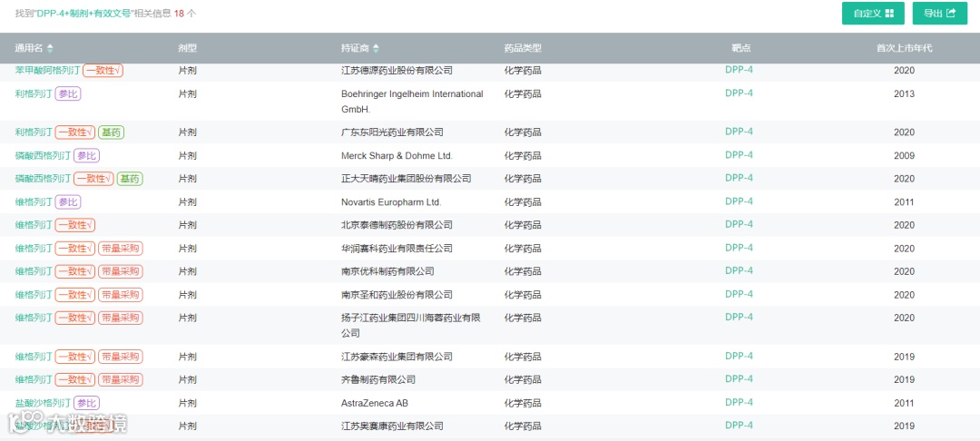Screen dimensions: 980x441
Task: Select 扬子江药业集团四川海蓉药业 holder cell
Action: 411,326
